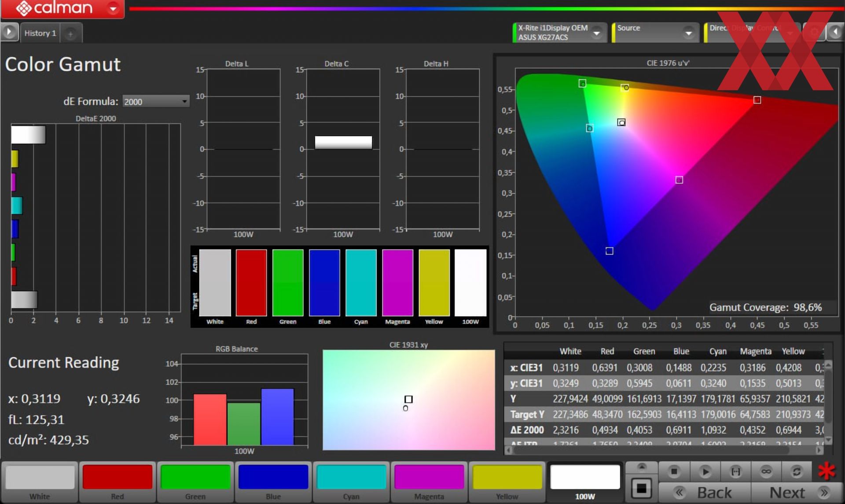This screenshot has width=845, height=504.
Task: Click the Red actual/target color bar
Action: tap(251, 283)
